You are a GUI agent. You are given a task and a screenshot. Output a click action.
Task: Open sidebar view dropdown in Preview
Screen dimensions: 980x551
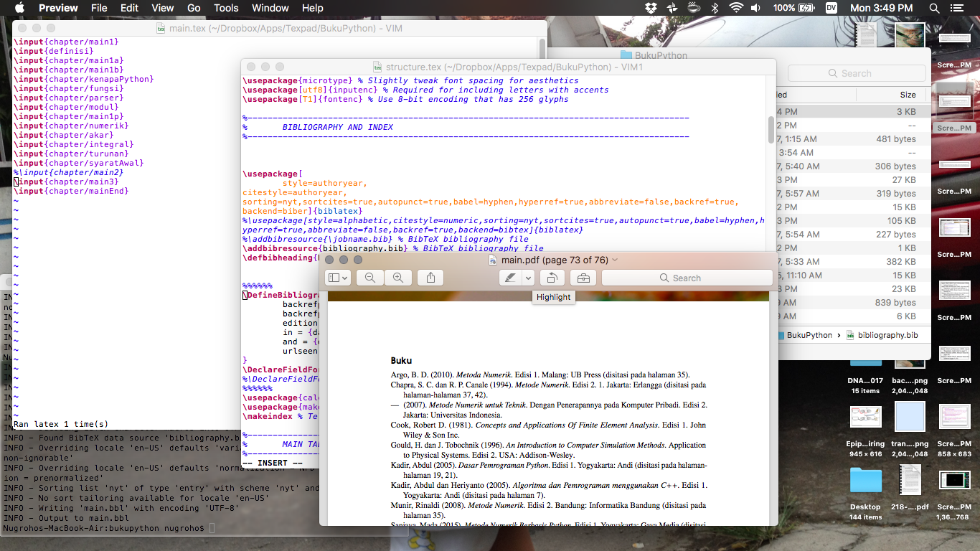pos(338,278)
